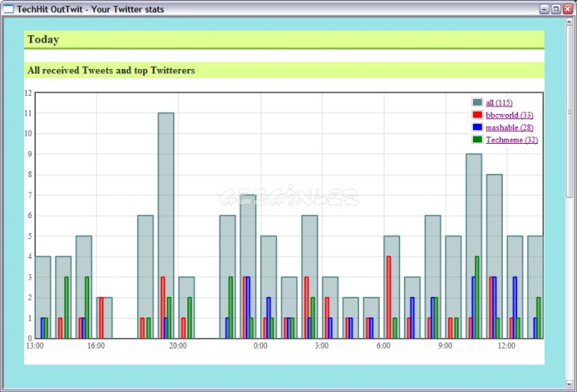The height and width of the screenshot is (392, 577).
Task: Click the window title 'TechHit OutTwit - Your Twitter stats'
Action: [91, 9]
